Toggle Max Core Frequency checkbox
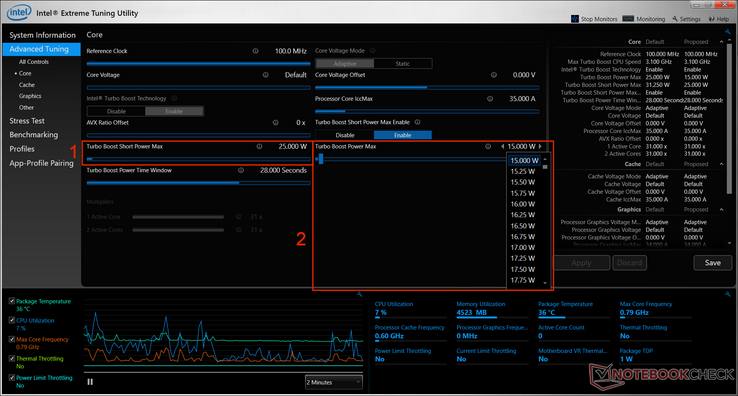The width and height of the screenshot is (738, 396). (x=12, y=339)
